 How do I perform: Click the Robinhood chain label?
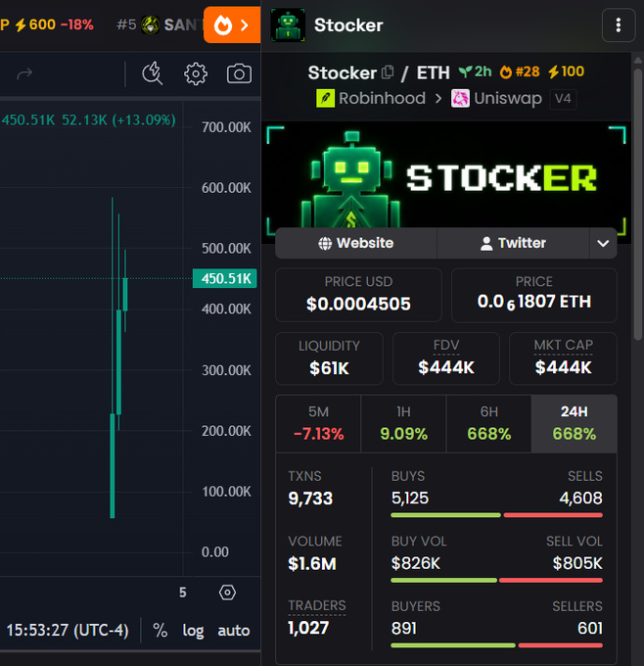coord(382,98)
